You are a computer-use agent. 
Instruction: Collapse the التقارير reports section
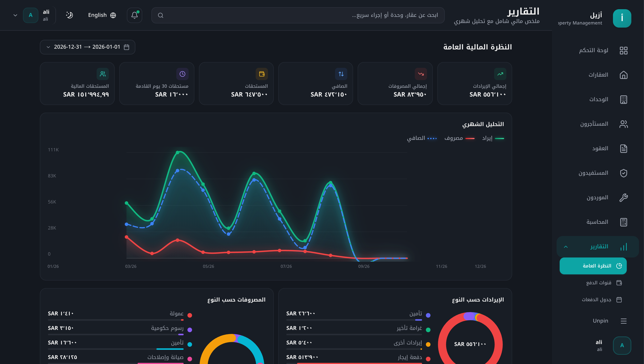coord(566,247)
